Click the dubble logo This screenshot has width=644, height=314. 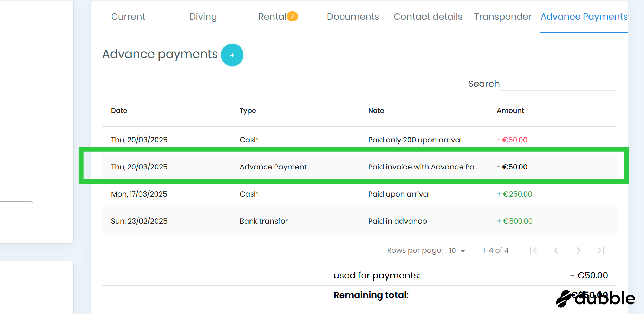pyautogui.click(x=596, y=298)
